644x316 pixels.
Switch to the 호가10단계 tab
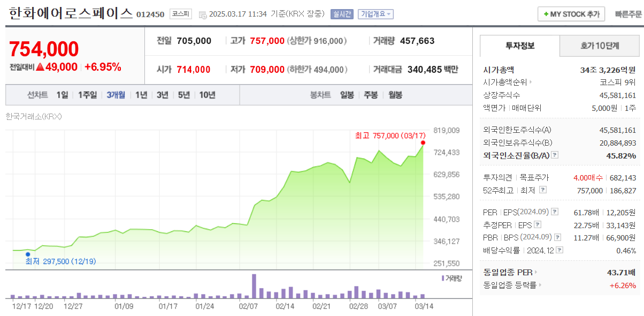coord(600,46)
